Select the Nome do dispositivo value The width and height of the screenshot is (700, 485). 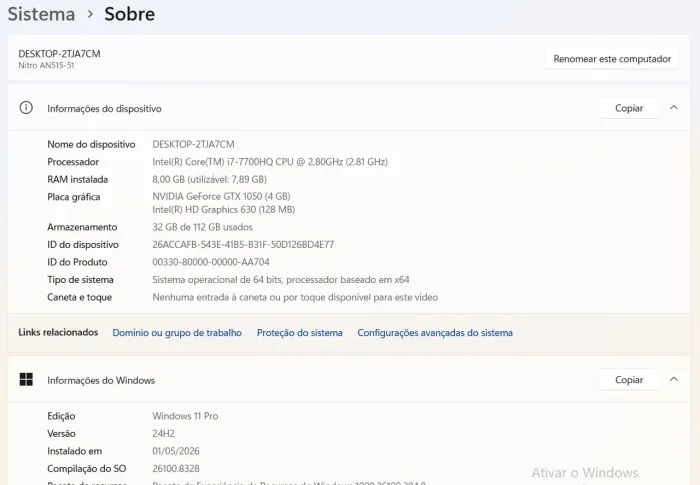[x=193, y=144]
